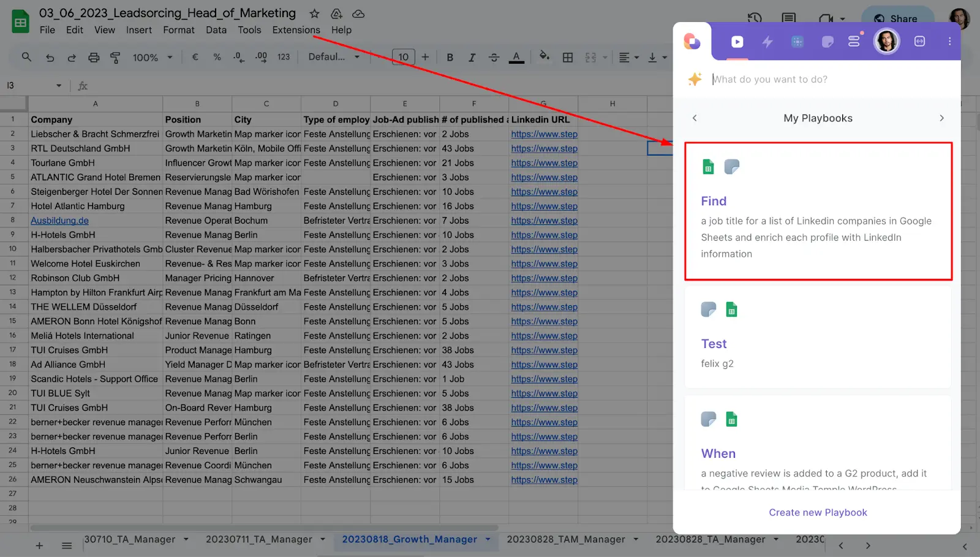Open LinkedIn URL for RTL Deutschland GmbH
980x557 pixels.
coord(544,148)
